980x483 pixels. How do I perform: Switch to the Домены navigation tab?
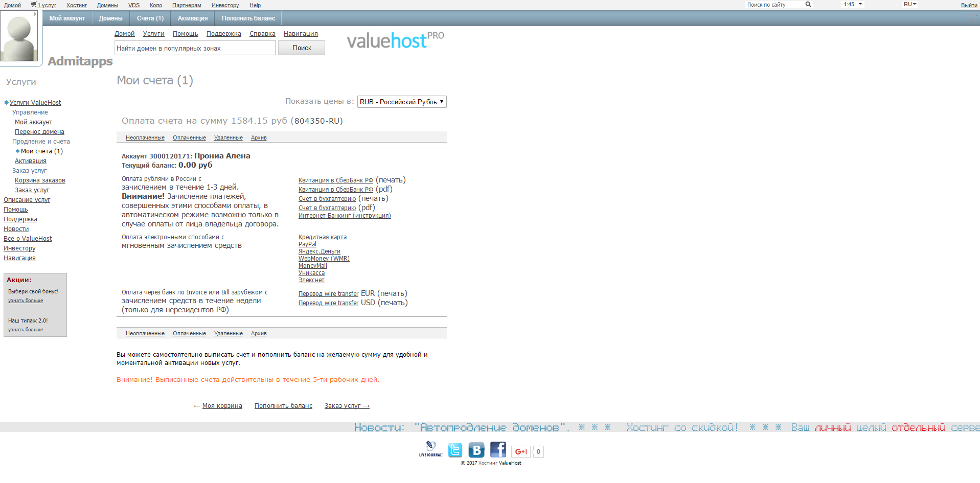[x=110, y=18]
